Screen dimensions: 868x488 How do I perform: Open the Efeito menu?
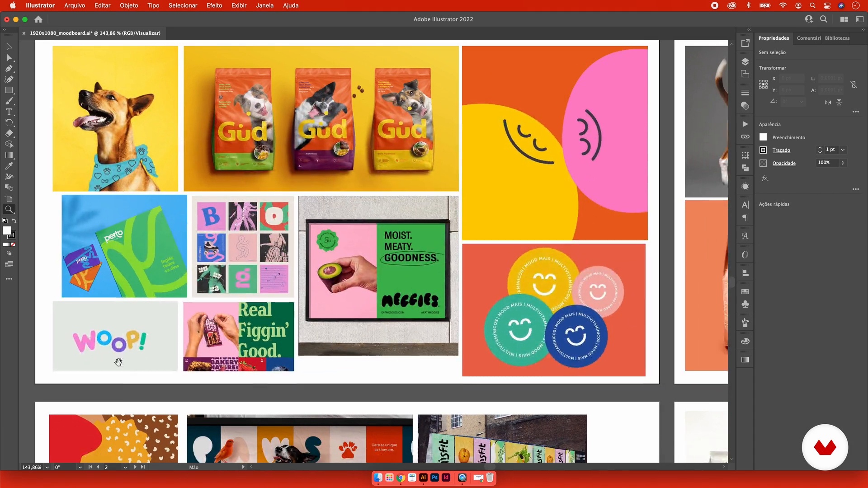(x=214, y=5)
